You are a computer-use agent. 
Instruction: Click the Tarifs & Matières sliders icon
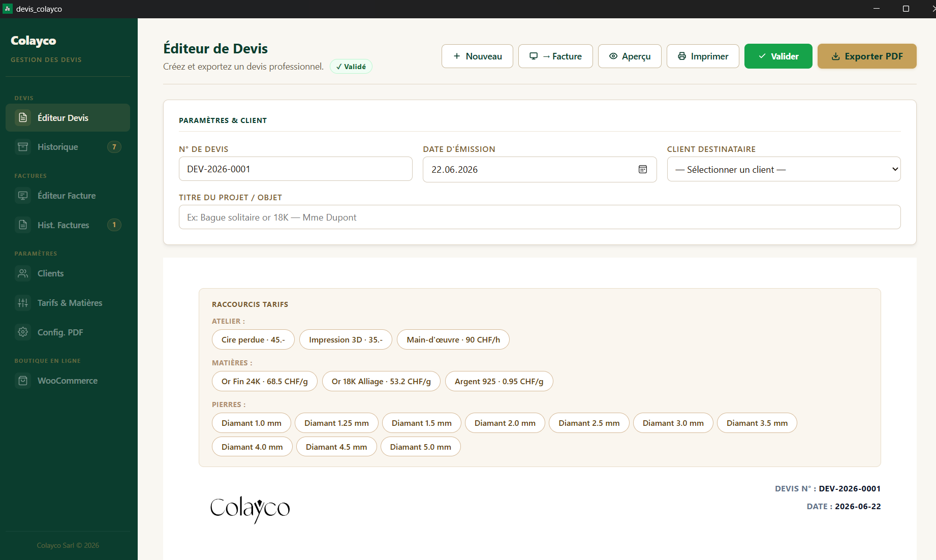point(23,303)
